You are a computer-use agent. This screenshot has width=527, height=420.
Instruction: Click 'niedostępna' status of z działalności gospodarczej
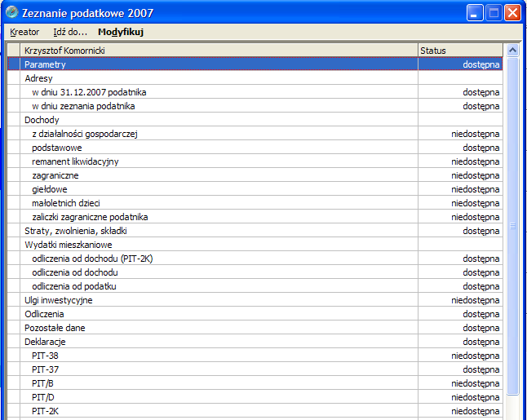[476, 134]
